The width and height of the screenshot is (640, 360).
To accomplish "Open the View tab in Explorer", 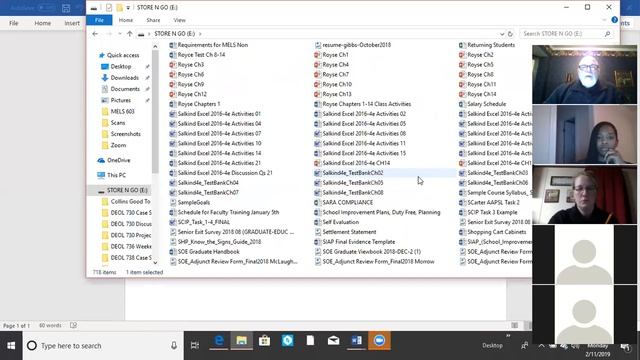I will point(179,20).
